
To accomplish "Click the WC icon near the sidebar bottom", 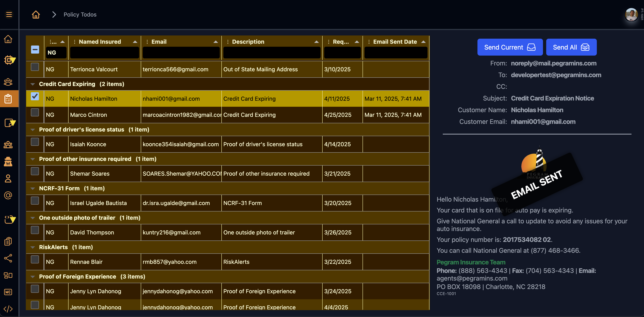I will tap(8, 292).
